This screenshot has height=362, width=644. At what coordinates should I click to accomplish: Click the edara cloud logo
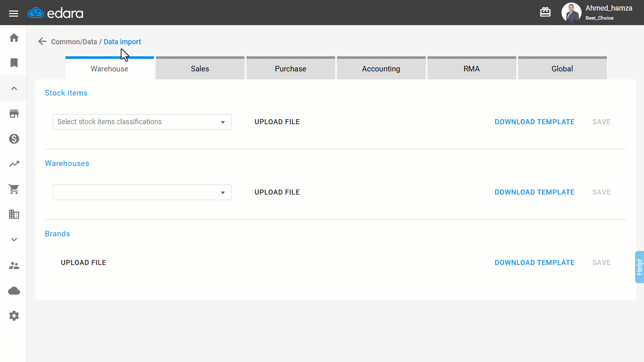(55, 13)
